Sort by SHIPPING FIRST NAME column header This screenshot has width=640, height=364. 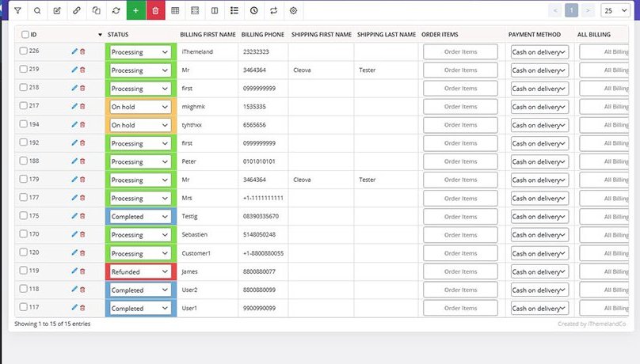click(322, 35)
